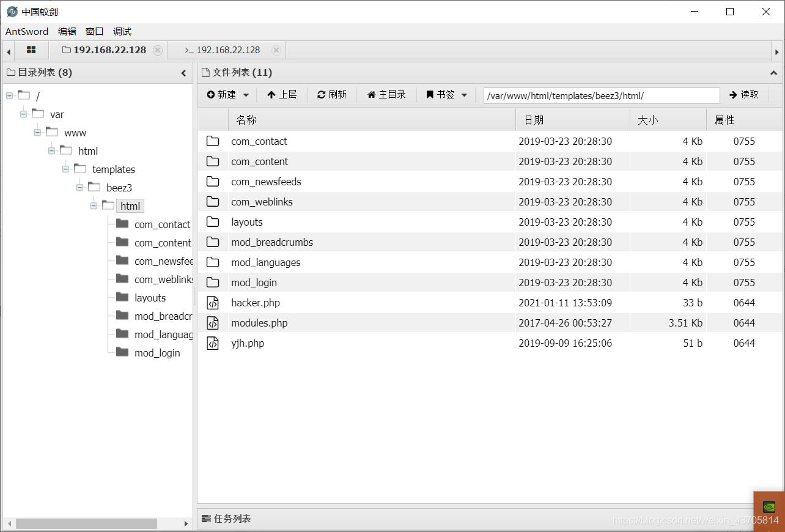The height and width of the screenshot is (532, 785).
Task: Select com_contact in the directory tree
Action: (162, 224)
